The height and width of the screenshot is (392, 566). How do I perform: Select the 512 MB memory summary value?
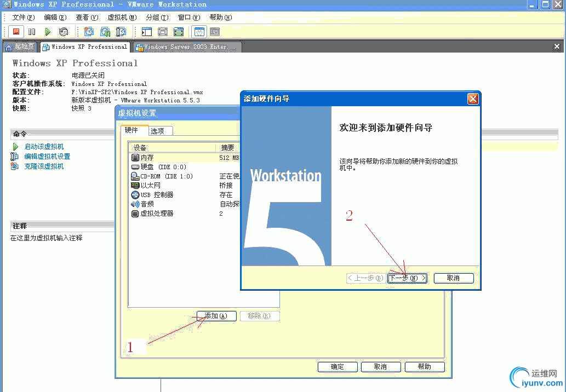(229, 158)
